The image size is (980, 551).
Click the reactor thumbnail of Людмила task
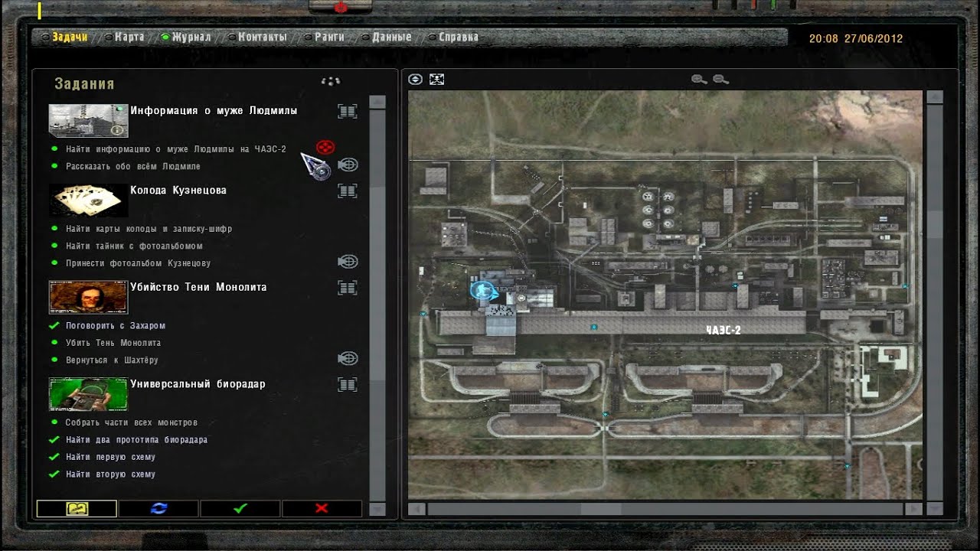pyautogui.click(x=88, y=121)
